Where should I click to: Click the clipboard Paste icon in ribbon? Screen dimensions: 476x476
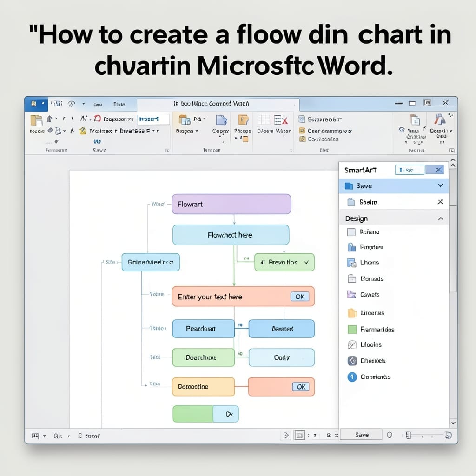[x=36, y=120]
